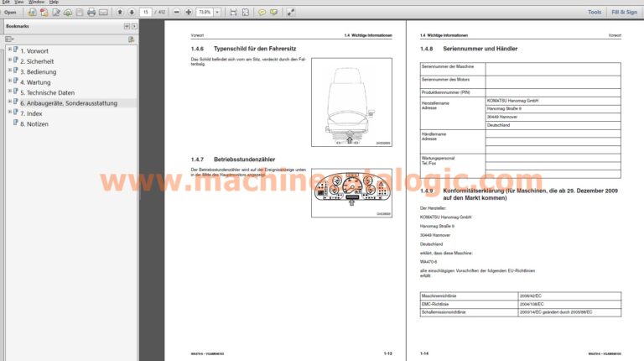Image resolution: width=644 pixels, height=361 pixels.
Task: Print the document via printer icon
Action: pyautogui.click(x=91, y=13)
